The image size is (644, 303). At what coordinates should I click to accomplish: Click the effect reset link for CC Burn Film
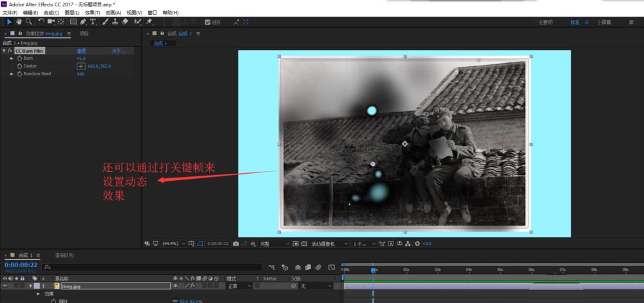[x=81, y=51]
